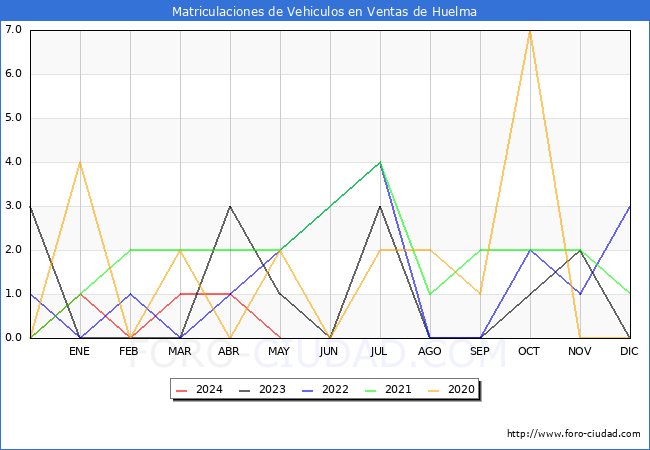Image resolution: width=650 pixels, height=450 pixels.
Task: Select the 2021 legend label
Action: coord(398,390)
